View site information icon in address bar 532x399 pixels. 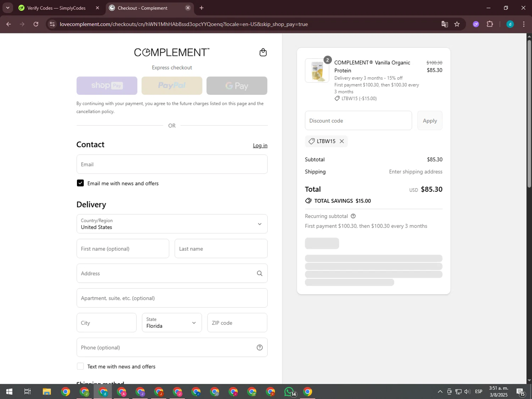pos(52,24)
